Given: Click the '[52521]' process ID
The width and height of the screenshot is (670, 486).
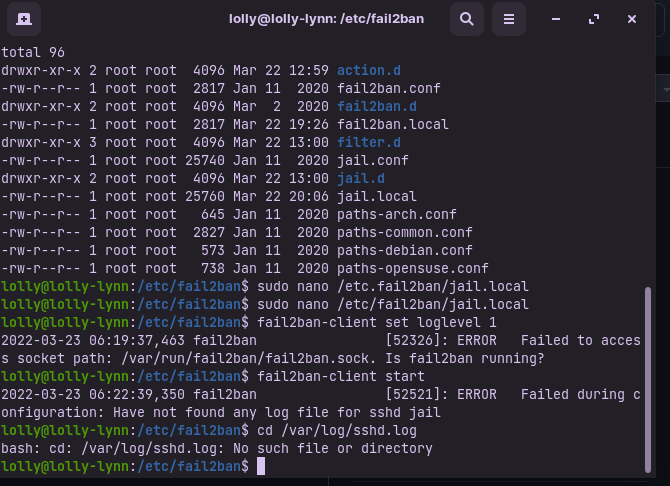Looking at the screenshot, I should [x=413, y=394].
